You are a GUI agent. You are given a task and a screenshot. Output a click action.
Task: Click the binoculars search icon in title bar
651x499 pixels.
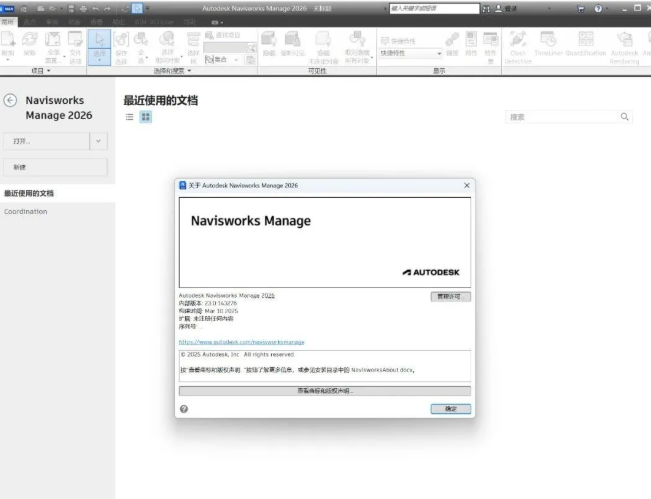coord(486,8)
